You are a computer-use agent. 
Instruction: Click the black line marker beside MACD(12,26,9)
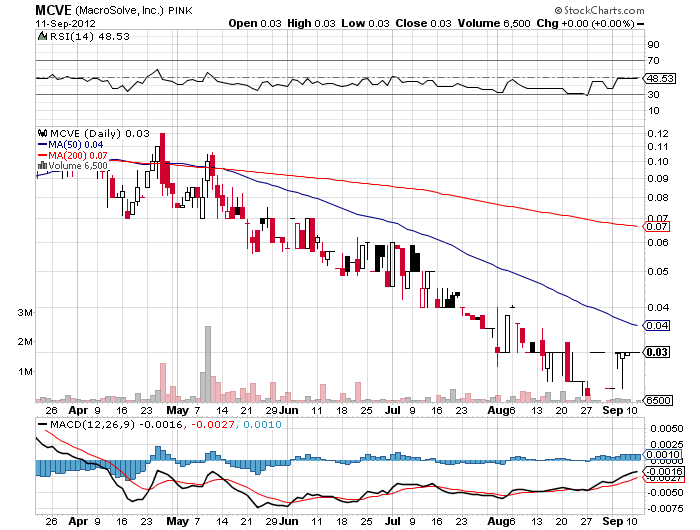(42, 424)
